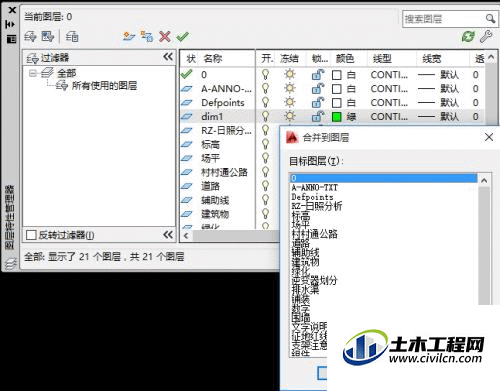This screenshot has height=391, width=500.
Task: Click the status icon of layer Defpoints
Action: (x=187, y=102)
